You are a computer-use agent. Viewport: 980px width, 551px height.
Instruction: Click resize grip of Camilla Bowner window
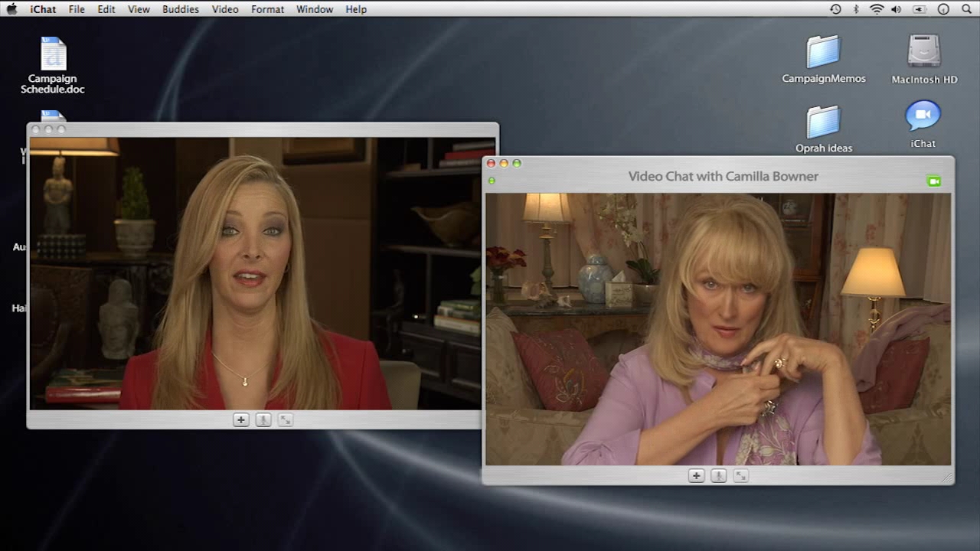tap(947, 478)
